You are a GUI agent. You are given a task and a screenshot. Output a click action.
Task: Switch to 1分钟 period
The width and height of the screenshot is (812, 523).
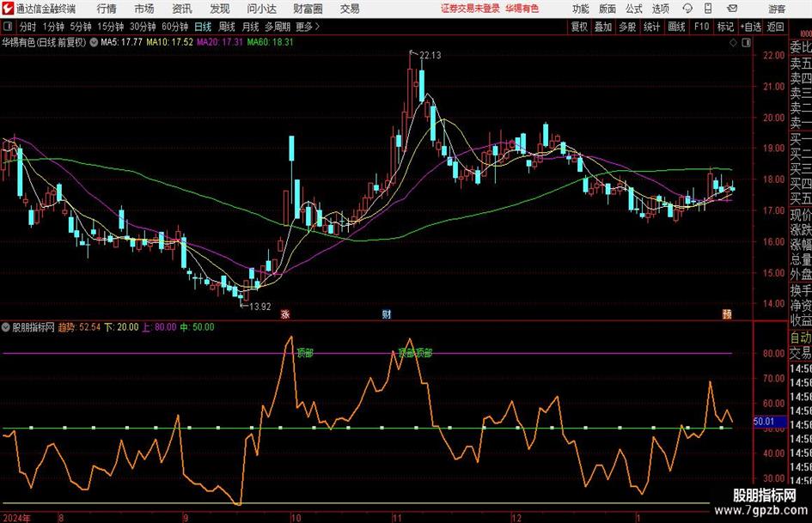(x=52, y=27)
